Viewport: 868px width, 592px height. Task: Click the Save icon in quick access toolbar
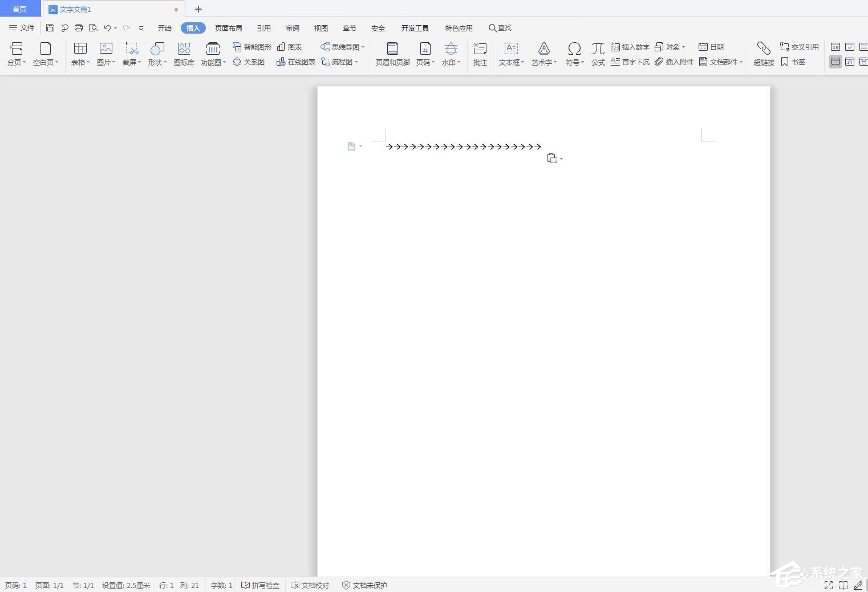click(50, 28)
